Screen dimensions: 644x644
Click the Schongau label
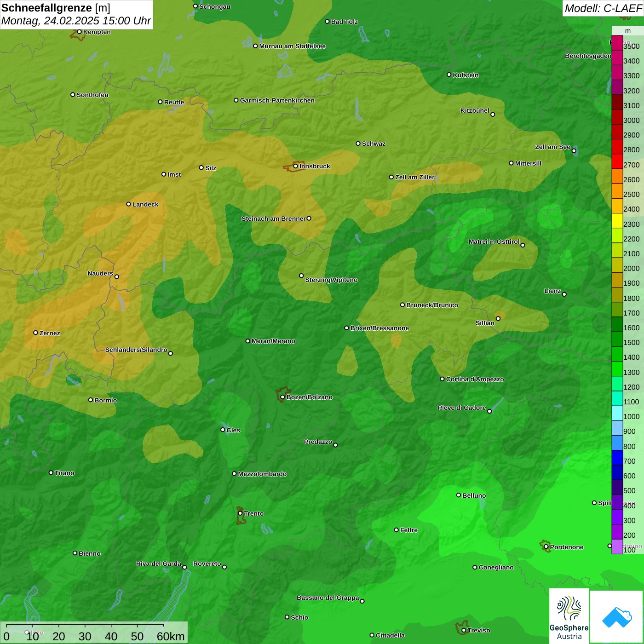215,6
